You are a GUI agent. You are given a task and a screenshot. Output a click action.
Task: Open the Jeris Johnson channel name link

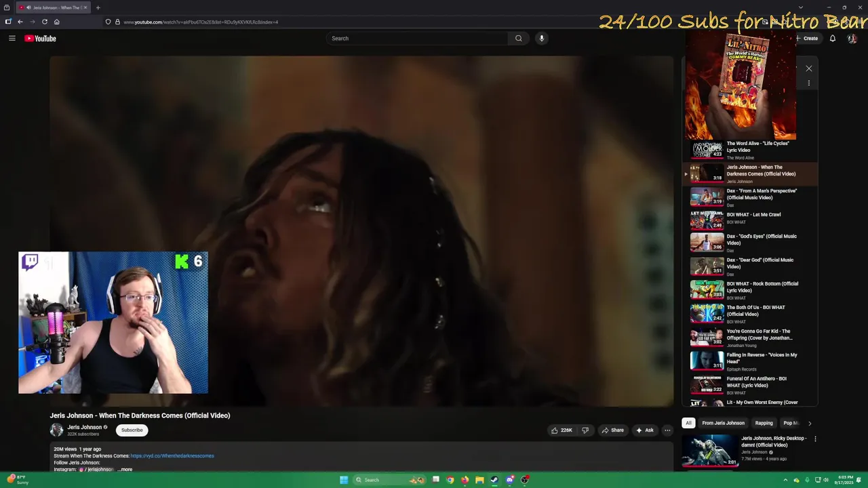[84, 428]
